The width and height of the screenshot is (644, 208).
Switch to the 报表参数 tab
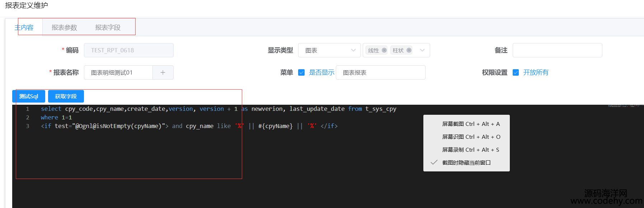point(64,27)
